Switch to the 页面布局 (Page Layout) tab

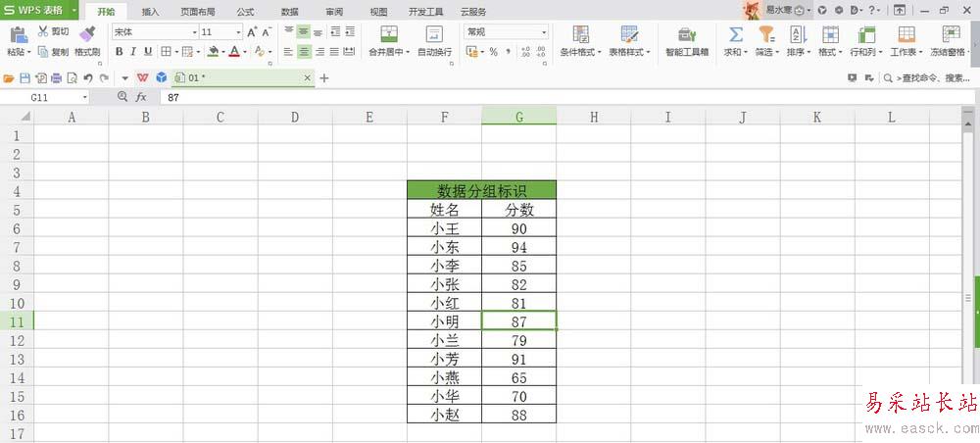pos(196,12)
